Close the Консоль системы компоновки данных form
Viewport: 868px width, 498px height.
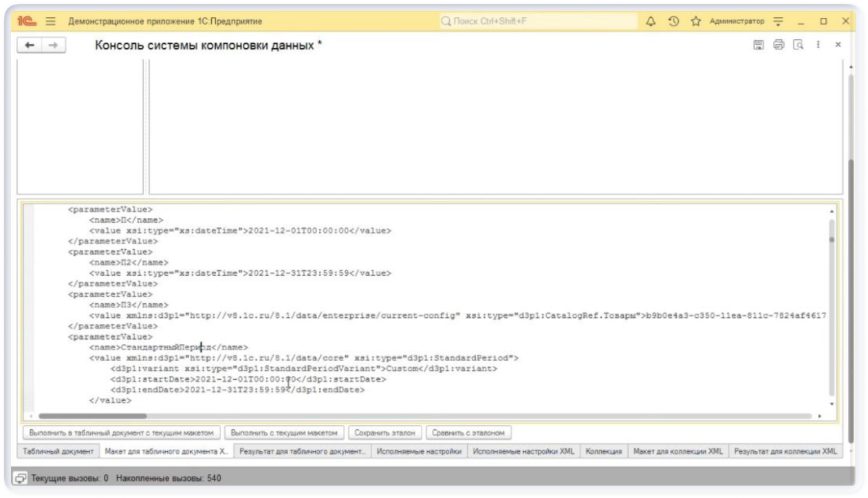click(x=838, y=45)
